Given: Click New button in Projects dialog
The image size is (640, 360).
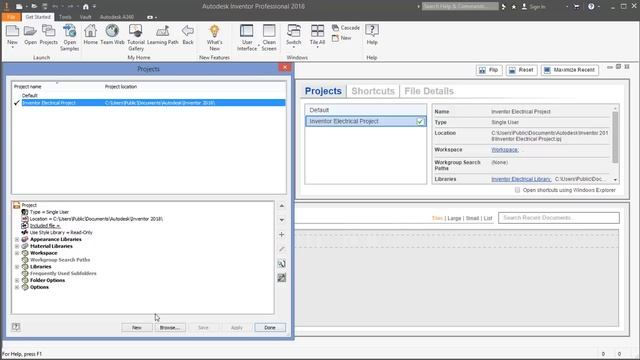Looking at the screenshot, I should [x=137, y=327].
